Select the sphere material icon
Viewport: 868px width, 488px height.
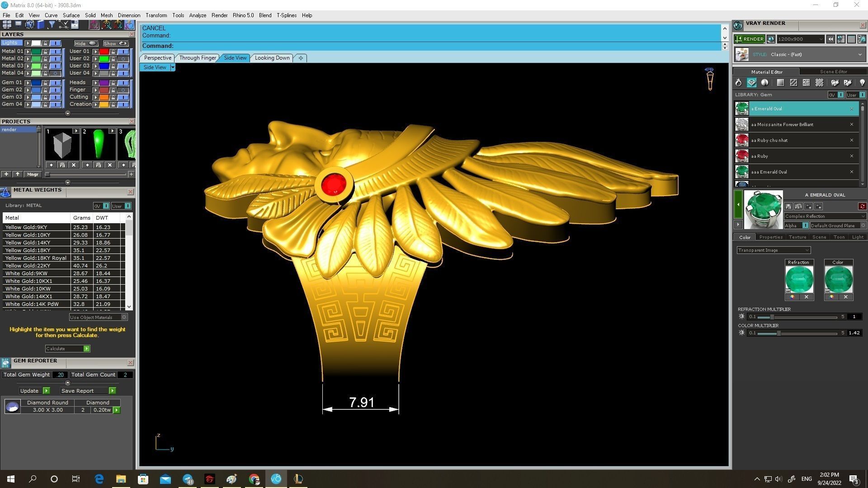pyautogui.click(x=764, y=83)
